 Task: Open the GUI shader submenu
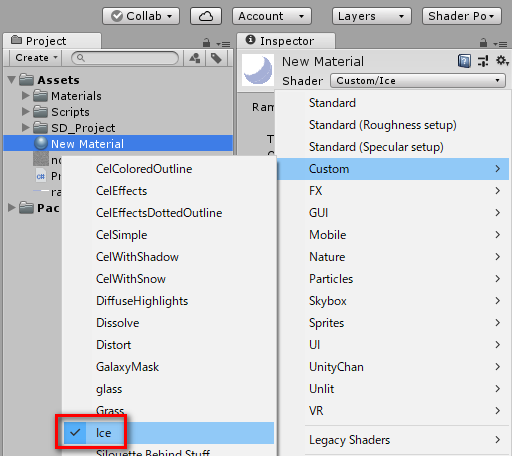(x=393, y=213)
